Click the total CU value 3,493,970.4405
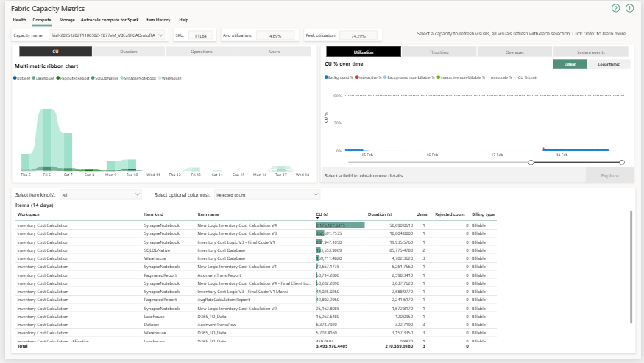Image resolution: width=644 pixels, height=363 pixels. point(332,346)
